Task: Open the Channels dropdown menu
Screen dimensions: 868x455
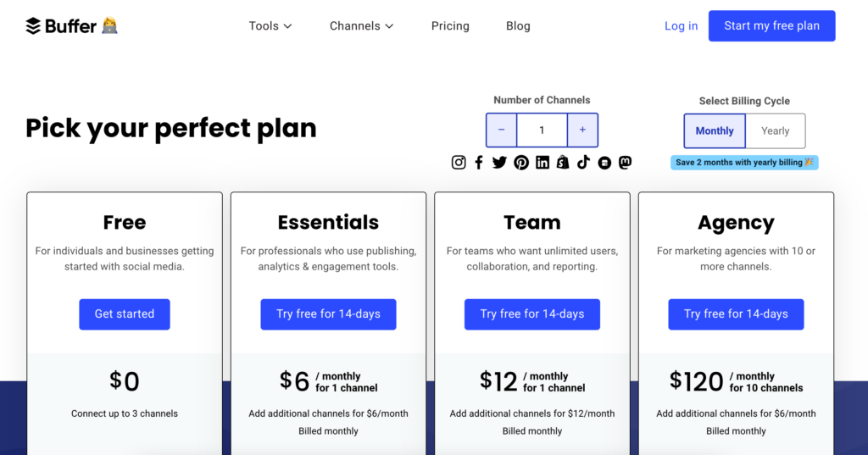Action: (x=362, y=26)
